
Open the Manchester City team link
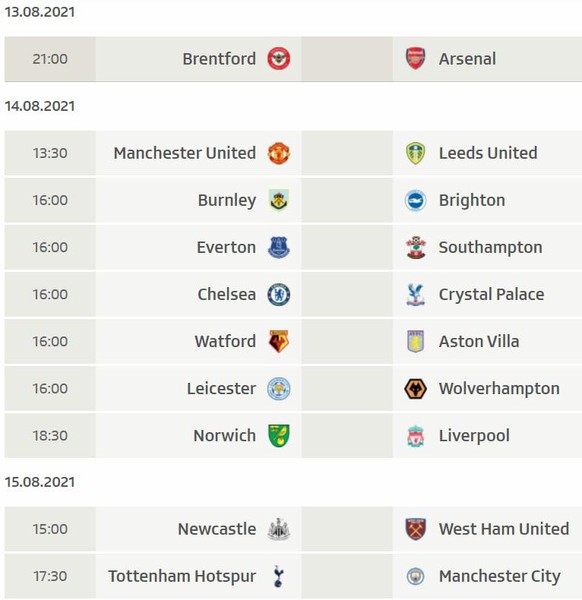click(x=499, y=576)
